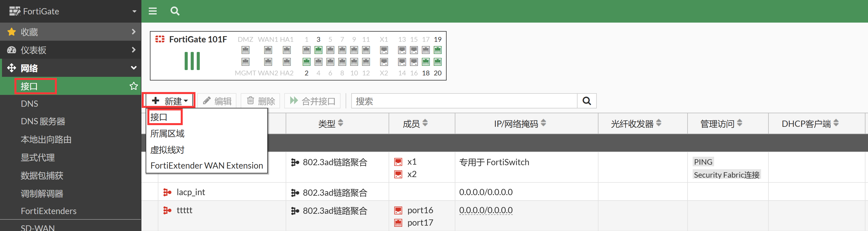Choose FortiExtender WAN Extension menu entry
This screenshot has width=868, height=231.
(x=206, y=165)
